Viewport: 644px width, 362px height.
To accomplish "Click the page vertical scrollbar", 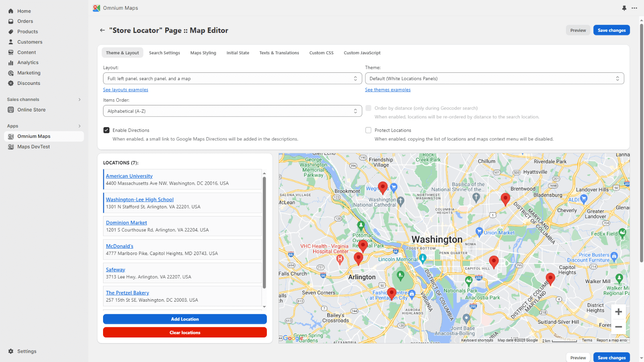I will click(642, 143).
